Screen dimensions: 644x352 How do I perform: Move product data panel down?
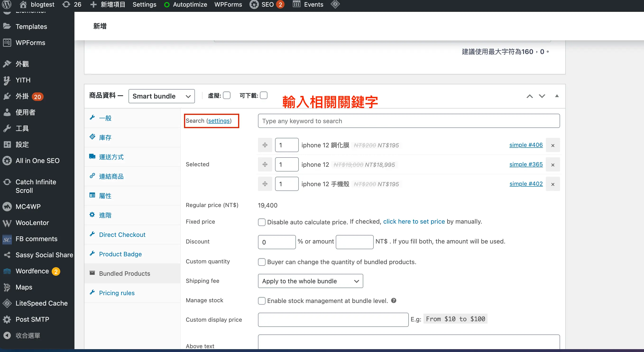click(x=542, y=96)
